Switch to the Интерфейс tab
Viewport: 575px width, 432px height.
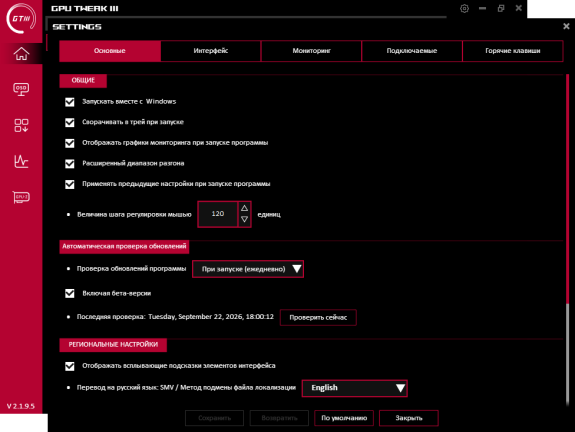211,51
